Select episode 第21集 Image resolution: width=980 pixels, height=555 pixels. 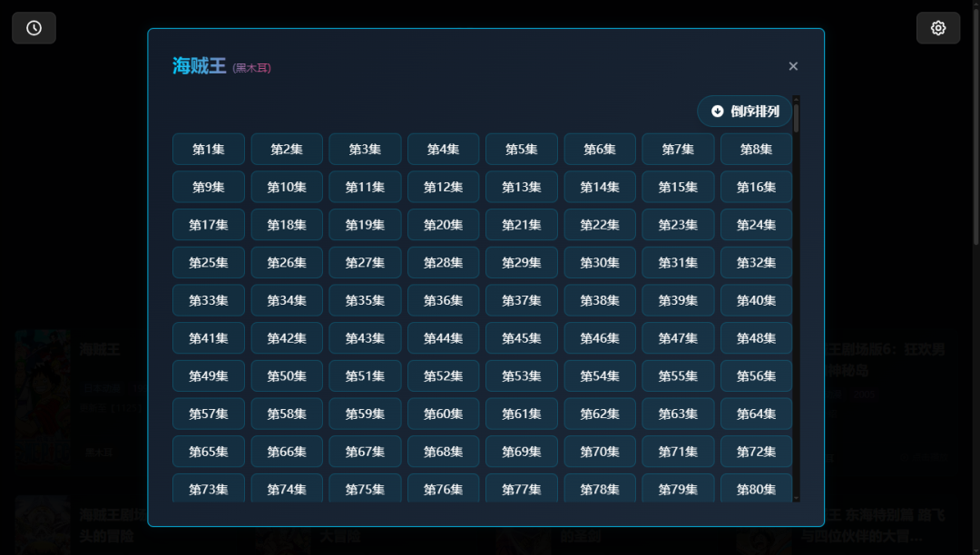(522, 225)
